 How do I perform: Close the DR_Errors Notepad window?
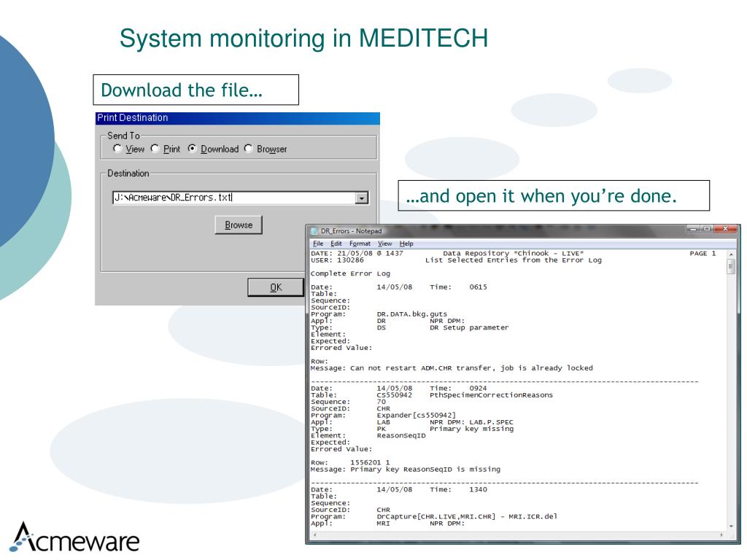pyautogui.click(x=726, y=229)
